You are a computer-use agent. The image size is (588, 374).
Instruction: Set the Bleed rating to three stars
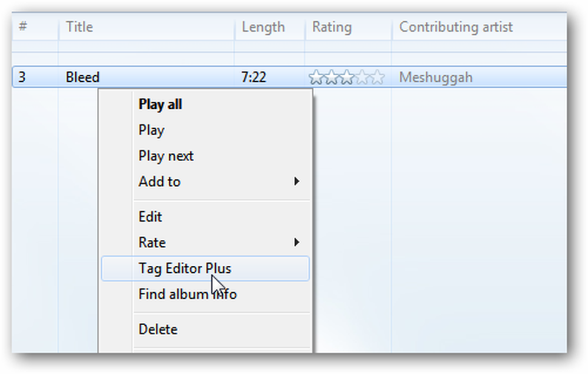[x=346, y=77]
